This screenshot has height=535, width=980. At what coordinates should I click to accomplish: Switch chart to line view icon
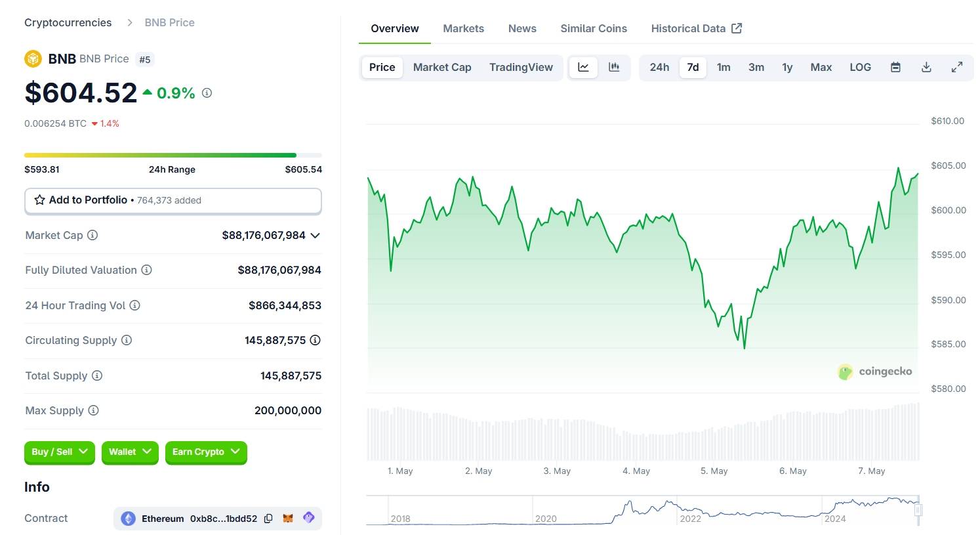pos(583,67)
